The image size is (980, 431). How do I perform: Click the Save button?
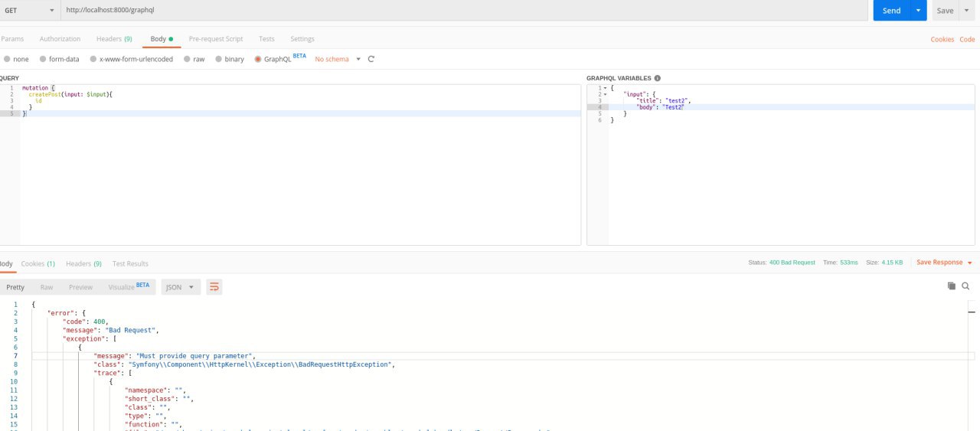[x=945, y=10]
